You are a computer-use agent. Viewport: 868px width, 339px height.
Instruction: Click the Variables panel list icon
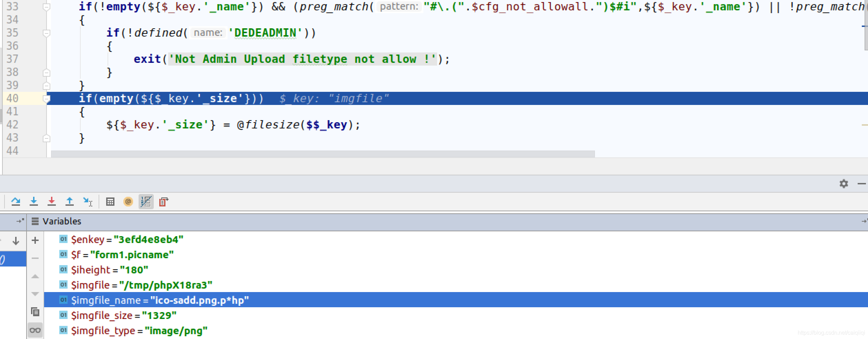[35, 221]
